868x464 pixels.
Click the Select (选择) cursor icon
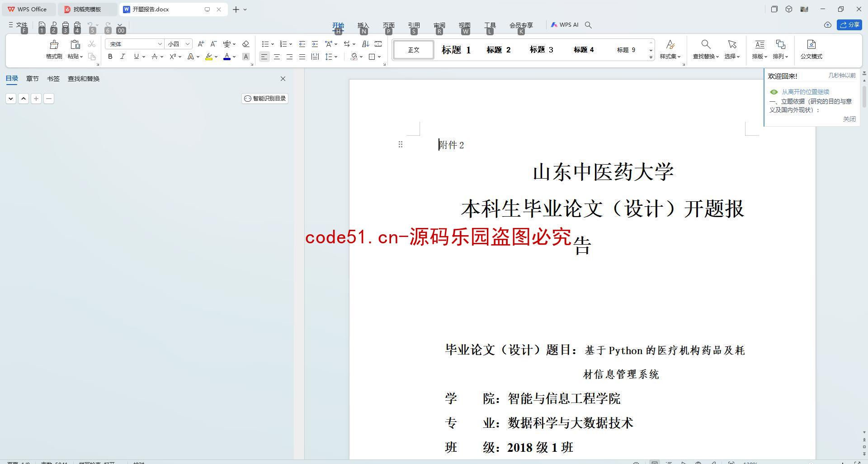click(x=732, y=44)
